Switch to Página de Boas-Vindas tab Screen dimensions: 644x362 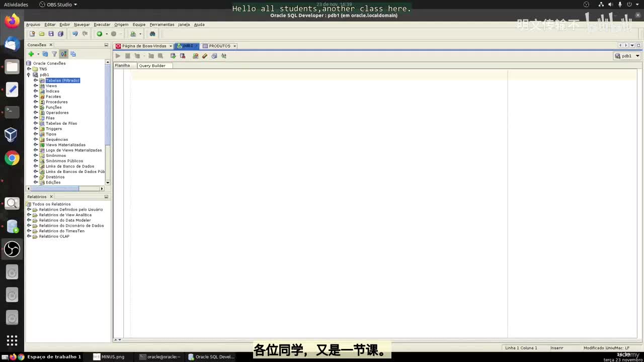(144, 46)
